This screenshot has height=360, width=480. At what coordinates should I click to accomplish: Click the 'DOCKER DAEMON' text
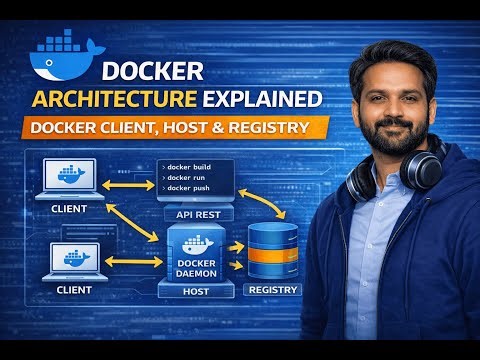196,268
